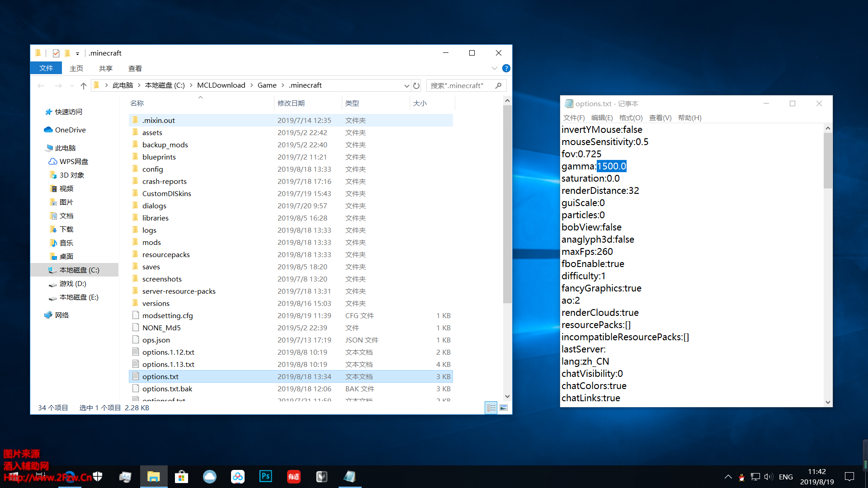868x488 pixels.
Task: Open the Youdao red app on taskbar
Action: pos(293,477)
